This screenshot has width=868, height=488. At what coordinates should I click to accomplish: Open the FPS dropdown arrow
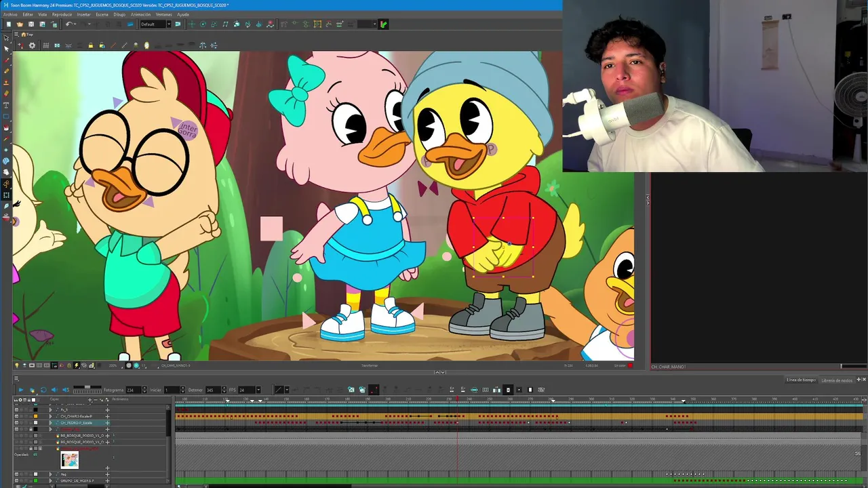pos(258,390)
